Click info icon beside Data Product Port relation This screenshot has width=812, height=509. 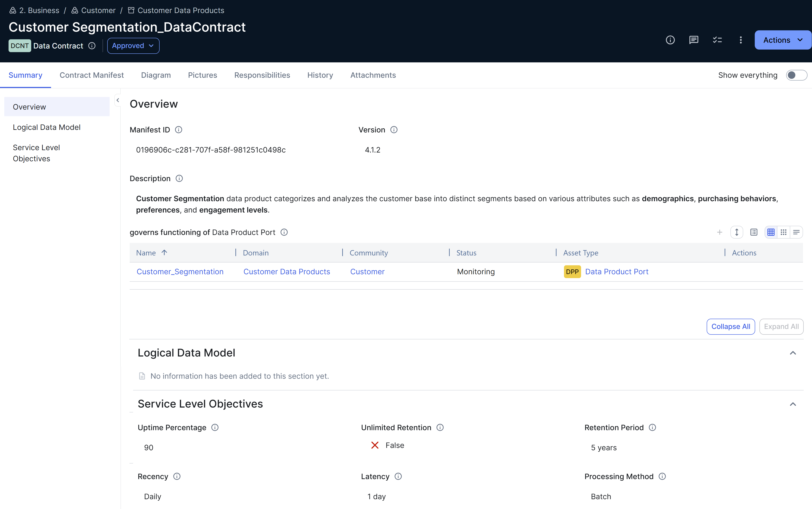click(x=284, y=232)
